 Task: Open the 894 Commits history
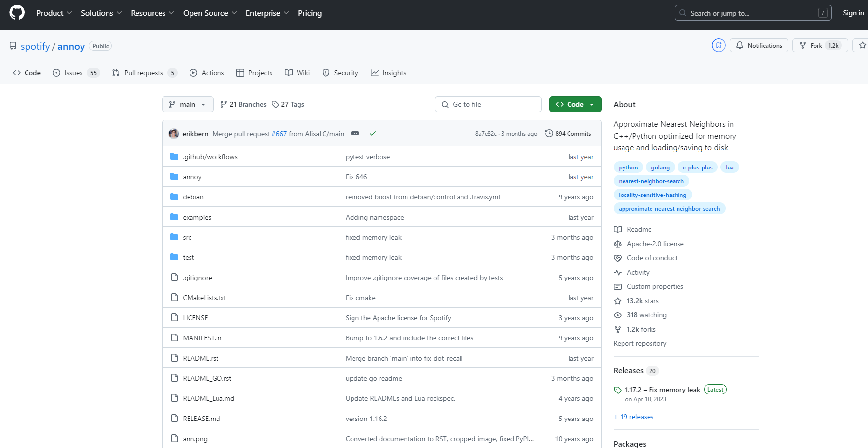(x=568, y=133)
